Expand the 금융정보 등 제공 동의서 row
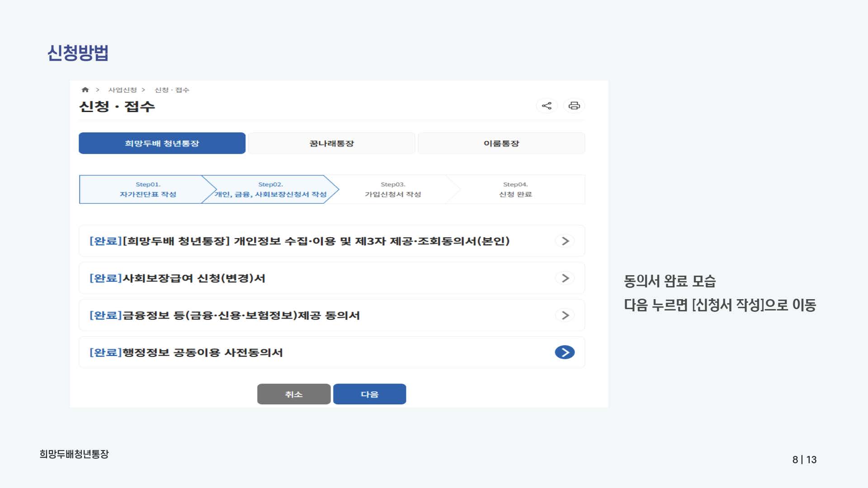Image resolution: width=868 pixels, height=488 pixels. (x=564, y=315)
